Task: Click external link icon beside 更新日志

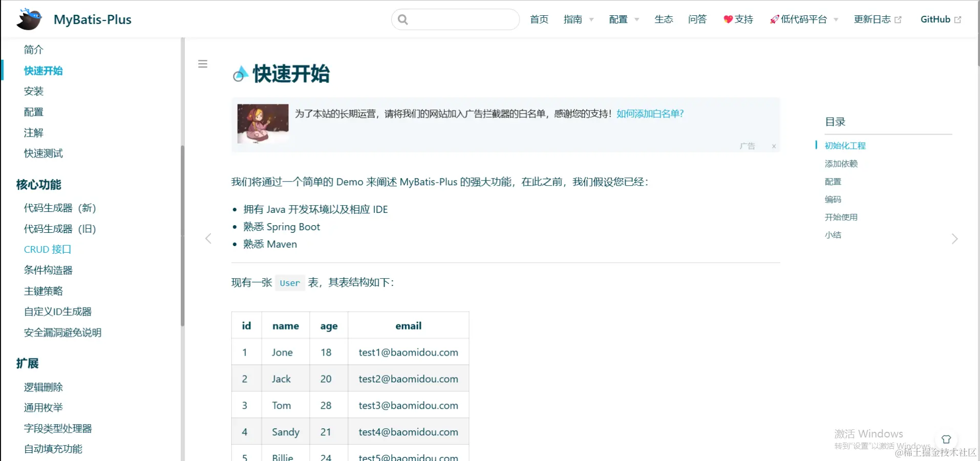Action: (x=898, y=19)
